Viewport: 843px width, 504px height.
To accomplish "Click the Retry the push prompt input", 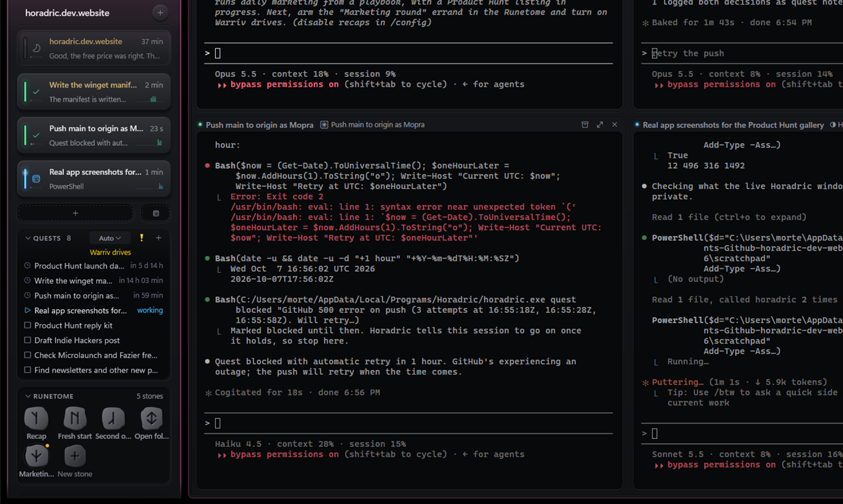I will click(741, 53).
